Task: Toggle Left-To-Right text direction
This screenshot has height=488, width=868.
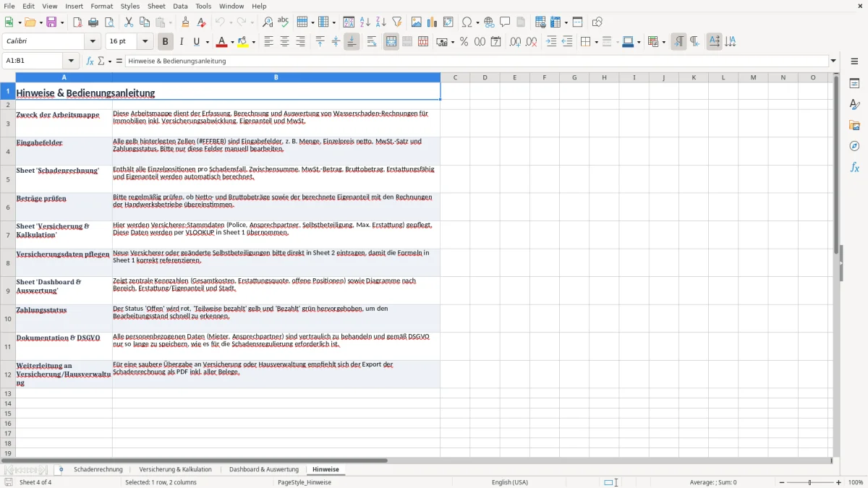Action: tap(678, 42)
